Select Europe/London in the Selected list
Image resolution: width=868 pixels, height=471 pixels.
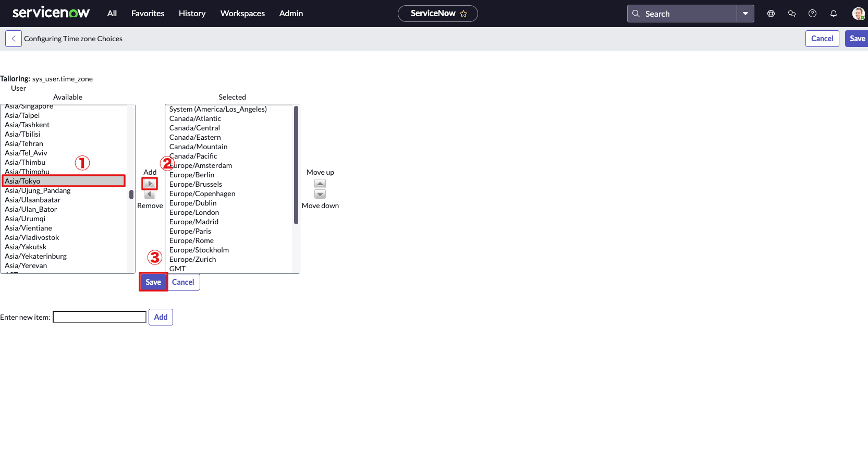(194, 212)
